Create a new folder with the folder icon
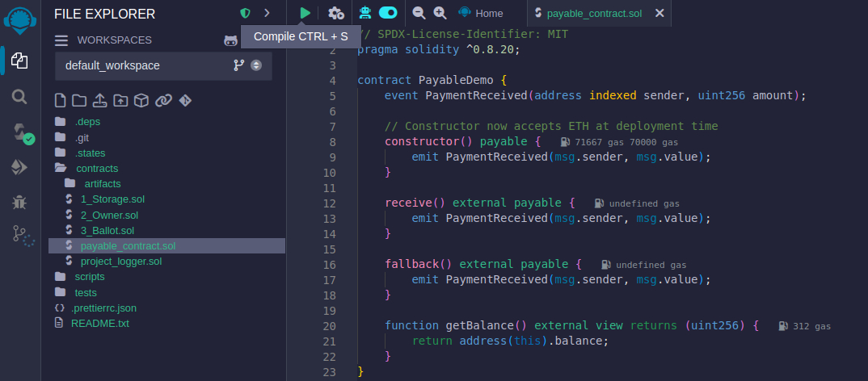Image resolution: width=868 pixels, height=381 pixels. (79, 101)
